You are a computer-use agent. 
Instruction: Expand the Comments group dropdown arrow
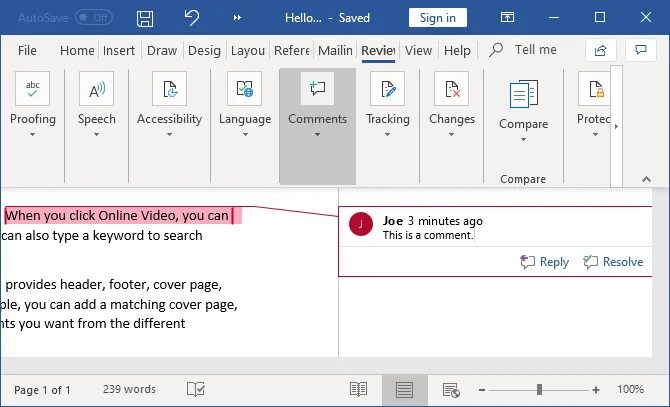coord(317,135)
